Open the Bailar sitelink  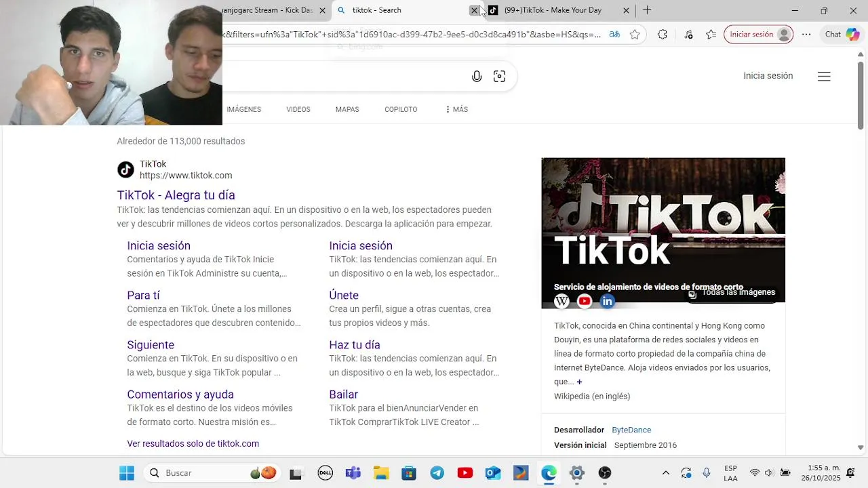(343, 394)
